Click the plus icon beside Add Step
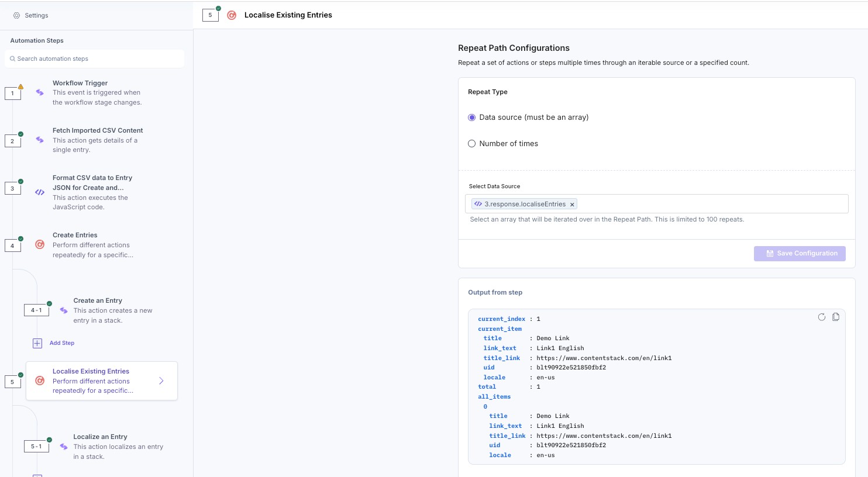868x477 pixels. click(37, 343)
